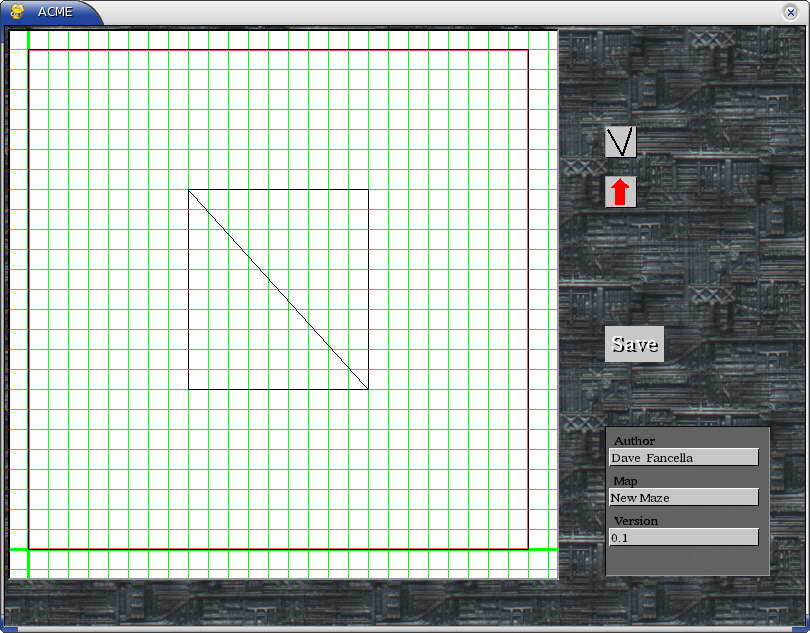Click the diagonal line inside the square
The image size is (810, 633).
pyautogui.click(x=278, y=289)
